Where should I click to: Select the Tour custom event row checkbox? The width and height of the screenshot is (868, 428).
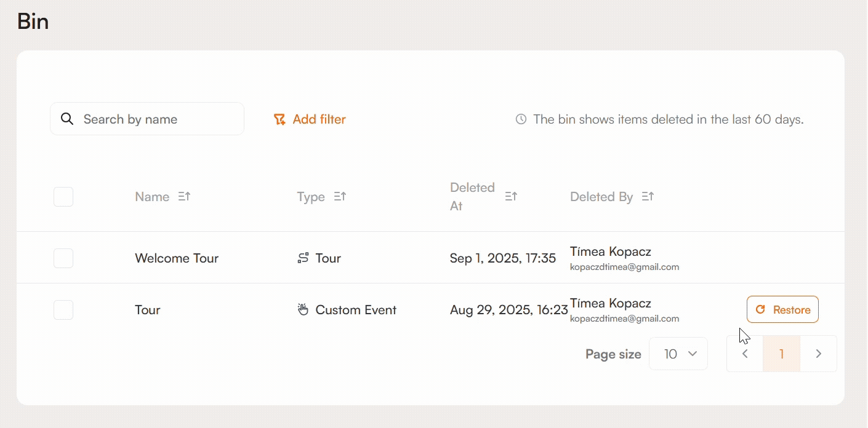[x=63, y=310]
